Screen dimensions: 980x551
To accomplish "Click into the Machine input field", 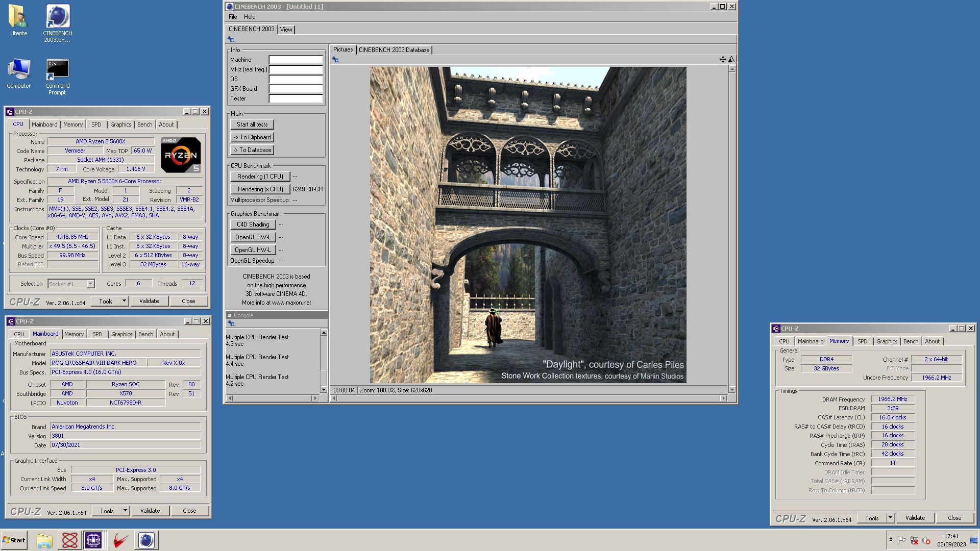I will 296,60.
